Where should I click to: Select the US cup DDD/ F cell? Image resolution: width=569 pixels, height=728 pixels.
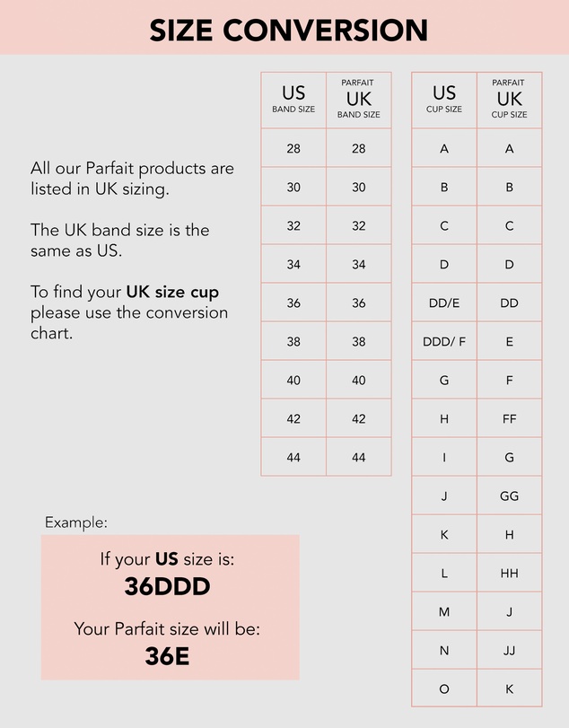(444, 341)
